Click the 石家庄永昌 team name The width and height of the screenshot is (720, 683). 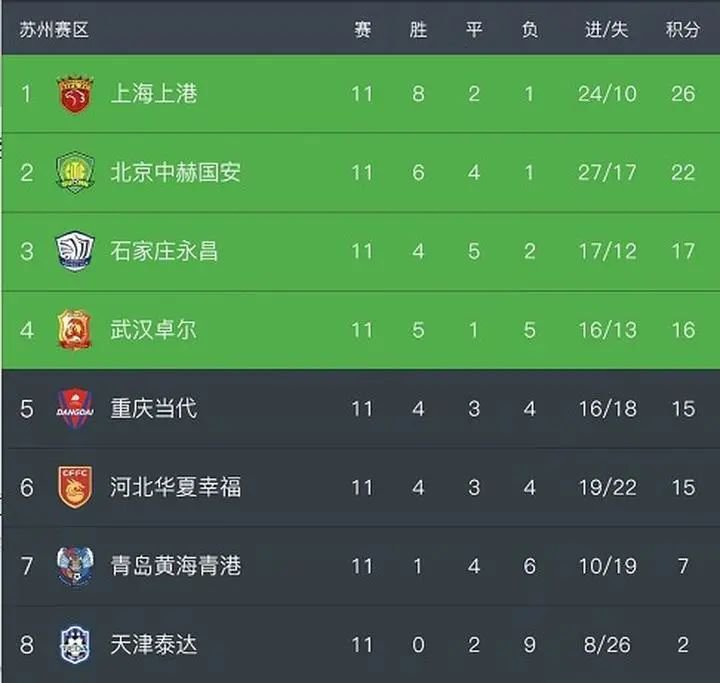coord(164,251)
